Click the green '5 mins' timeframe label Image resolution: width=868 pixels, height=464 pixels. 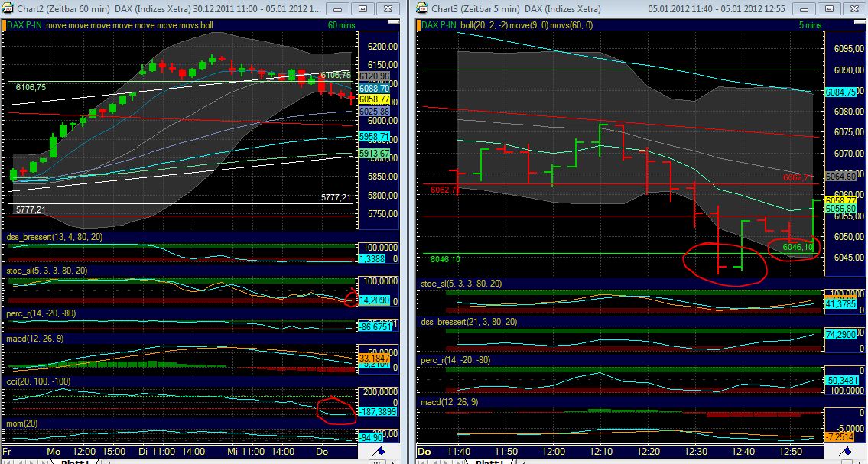click(x=805, y=25)
